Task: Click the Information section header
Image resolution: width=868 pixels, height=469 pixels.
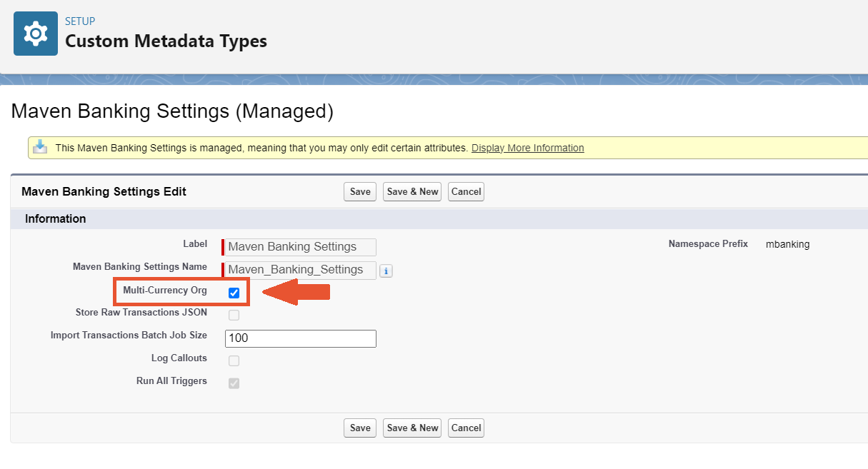Action: point(56,218)
